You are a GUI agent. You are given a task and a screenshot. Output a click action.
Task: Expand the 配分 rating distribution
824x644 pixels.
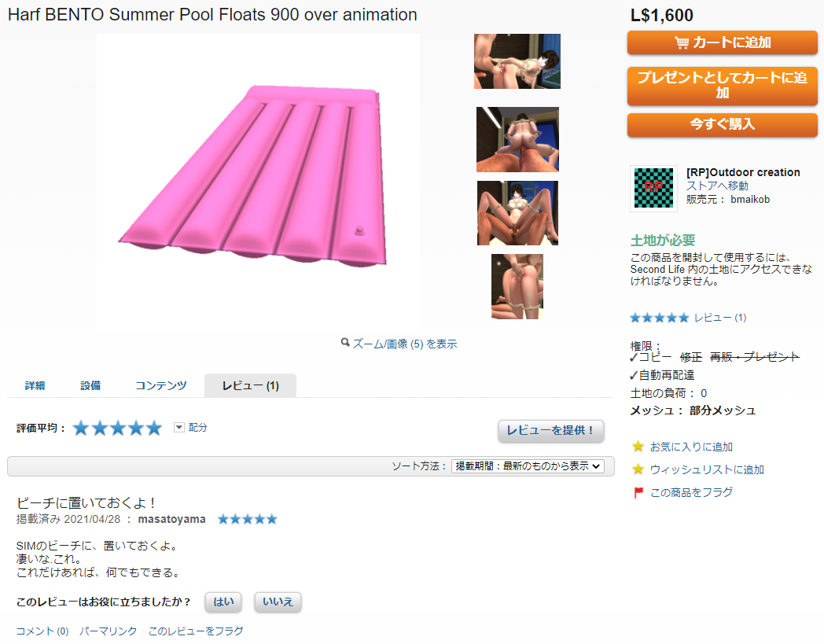[197, 428]
